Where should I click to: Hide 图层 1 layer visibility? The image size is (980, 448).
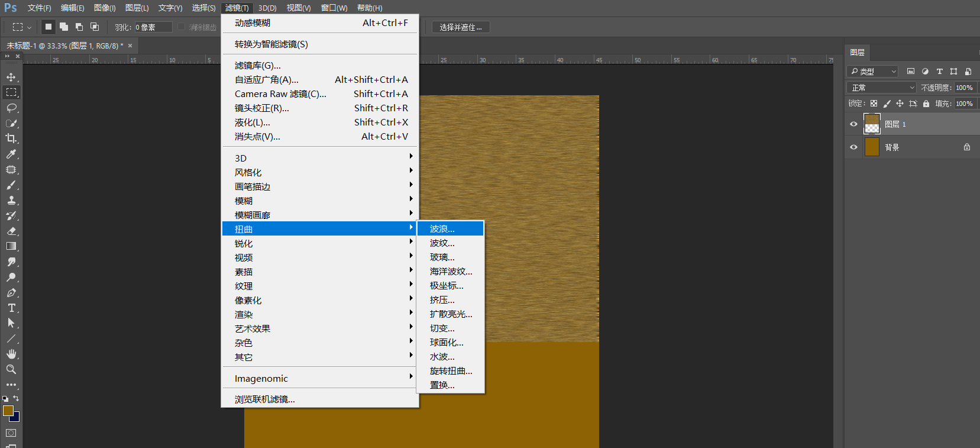coord(853,124)
